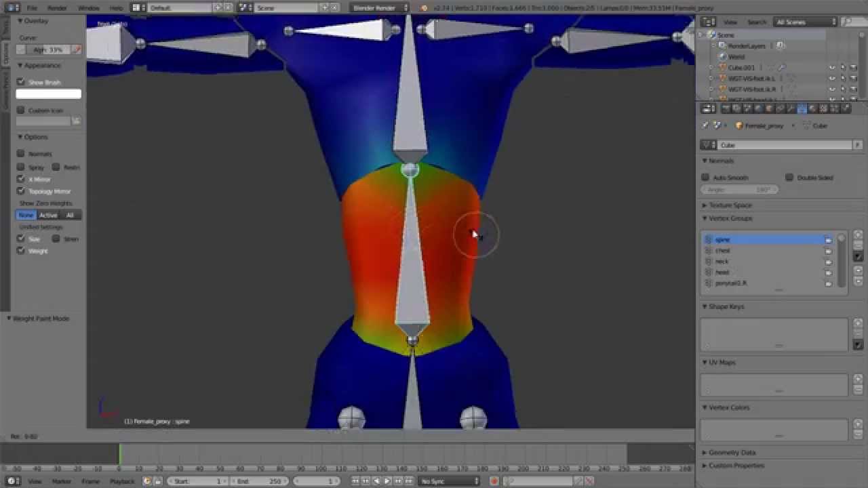Open the Material properties tab icon
Viewport: 868px width, 488px height.
(812, 108)
